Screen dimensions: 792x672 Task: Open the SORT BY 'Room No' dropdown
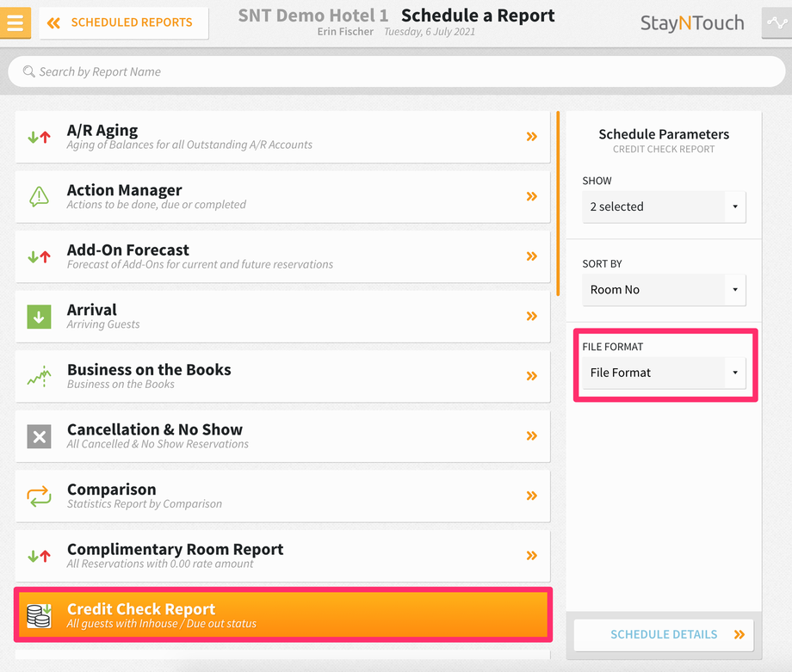pos(664,290)
